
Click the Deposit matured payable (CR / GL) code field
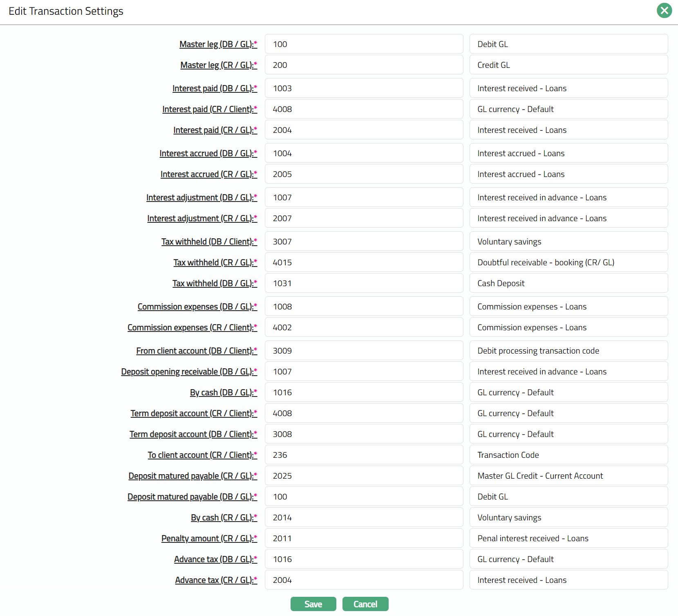point(364,476)
